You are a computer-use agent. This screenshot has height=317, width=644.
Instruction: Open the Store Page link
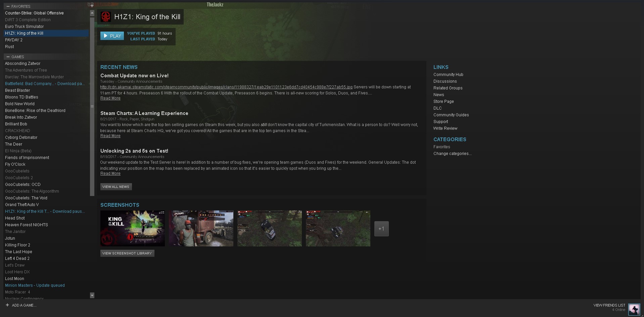[x=443, y=102]
